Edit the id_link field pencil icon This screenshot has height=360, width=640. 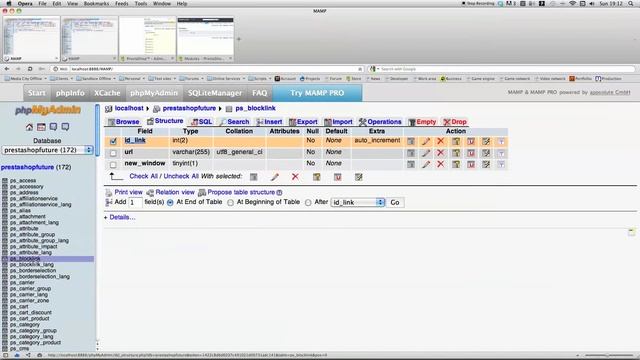[x=426, y=141]
